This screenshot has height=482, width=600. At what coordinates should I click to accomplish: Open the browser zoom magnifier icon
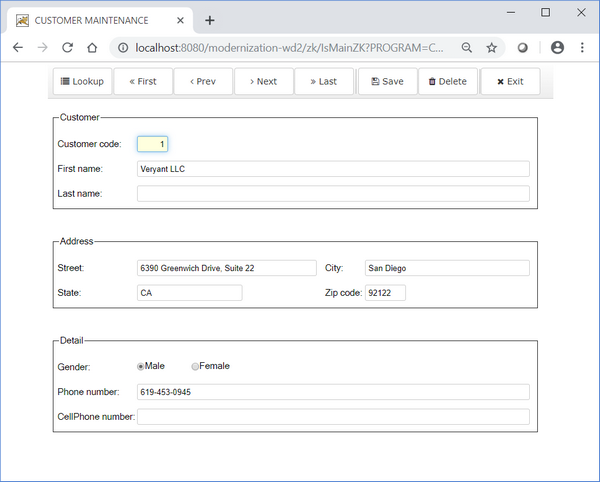[x=467, y=47]
